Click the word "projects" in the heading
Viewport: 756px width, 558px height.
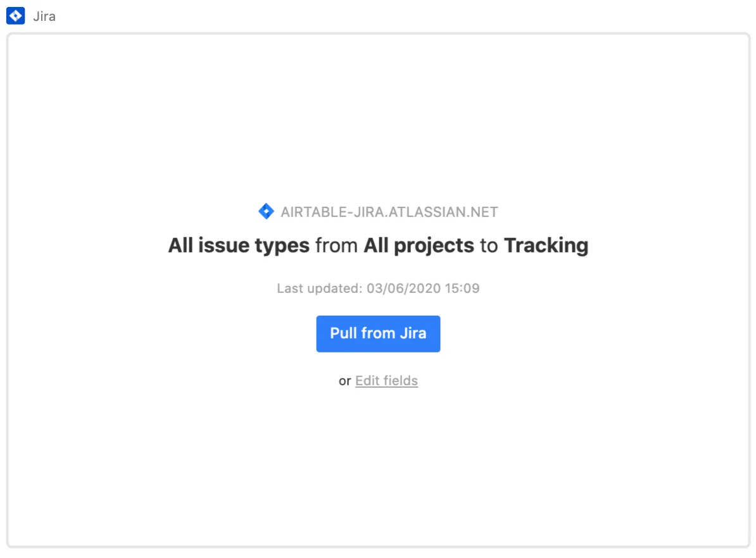pos(434,245)
